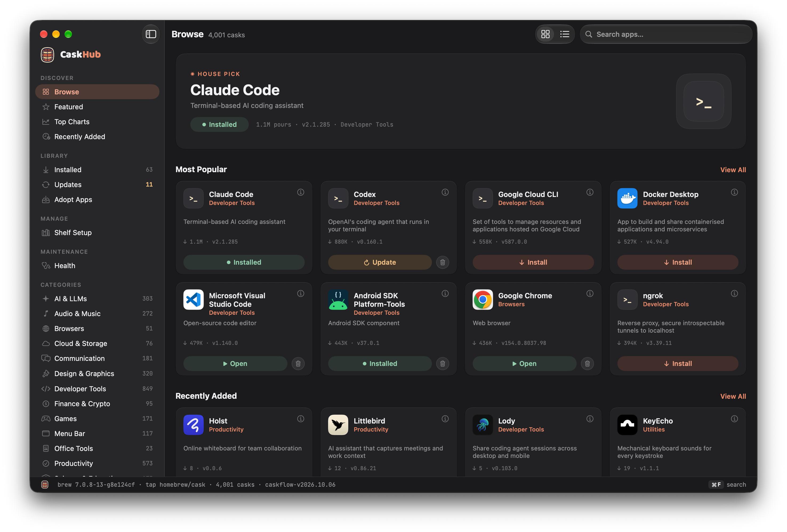
Task: Show Installed library items
Action: (97, 170)
